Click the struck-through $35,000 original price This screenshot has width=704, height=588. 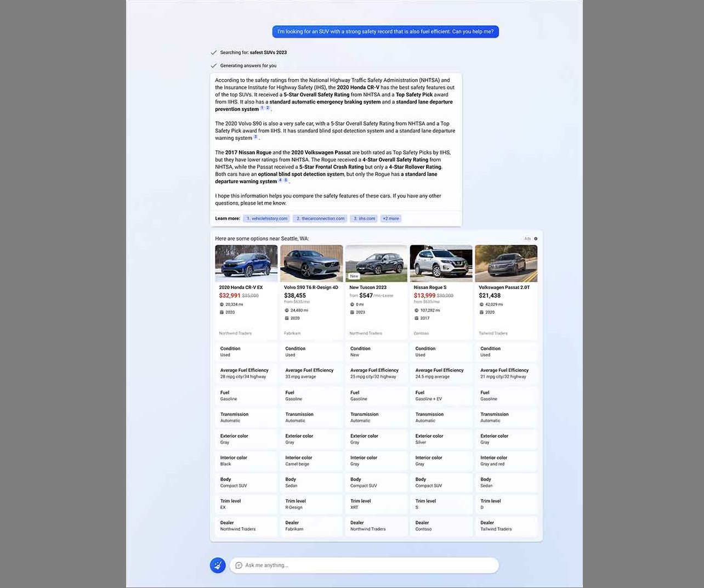click(x=251, y=296)
